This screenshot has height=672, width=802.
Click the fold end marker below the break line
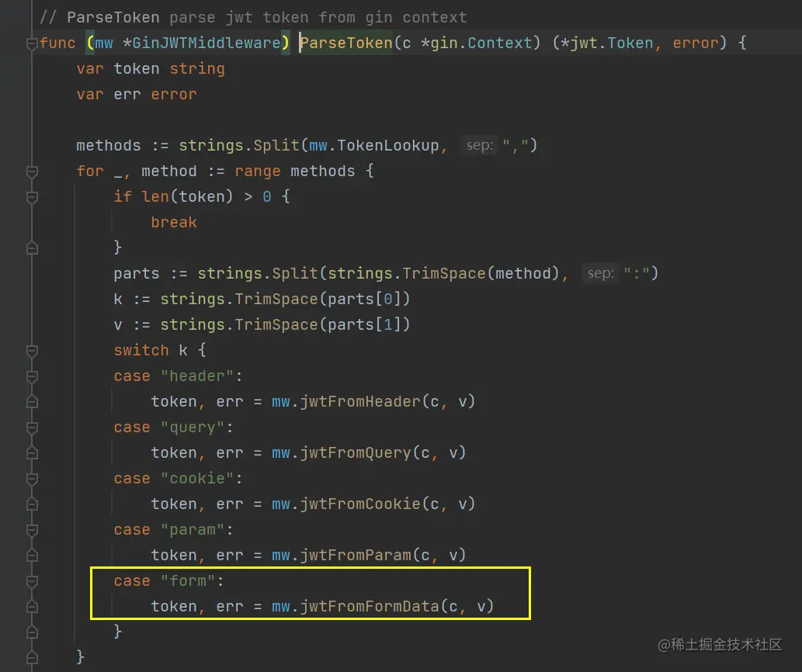point(32,248)
